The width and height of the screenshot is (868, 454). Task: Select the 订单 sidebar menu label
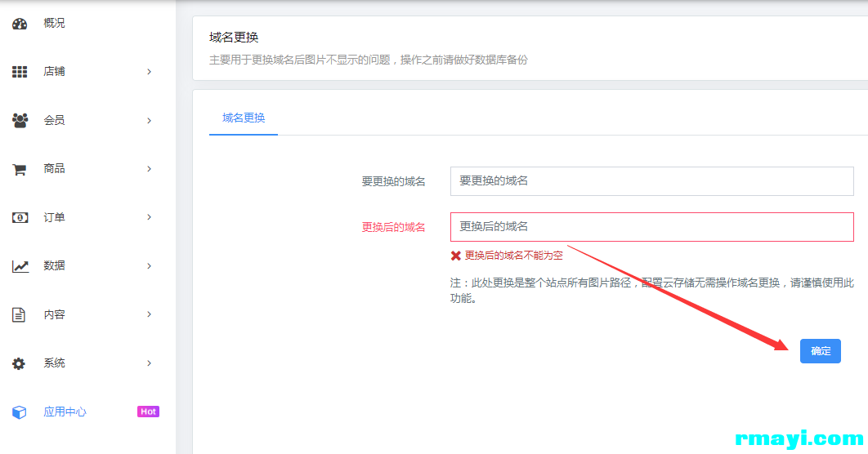[x=54, y=217]
